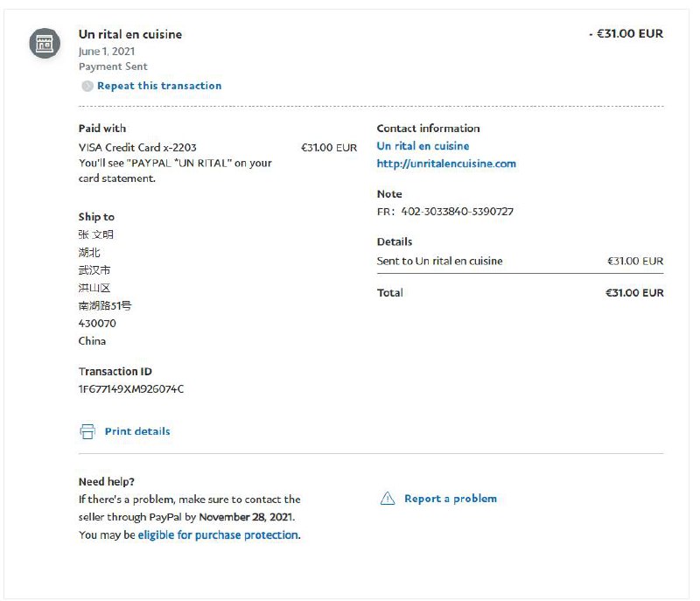
Task: Click the header amount - €31.00 EUR
Action: pyautogui.click(x=626, y=34)
